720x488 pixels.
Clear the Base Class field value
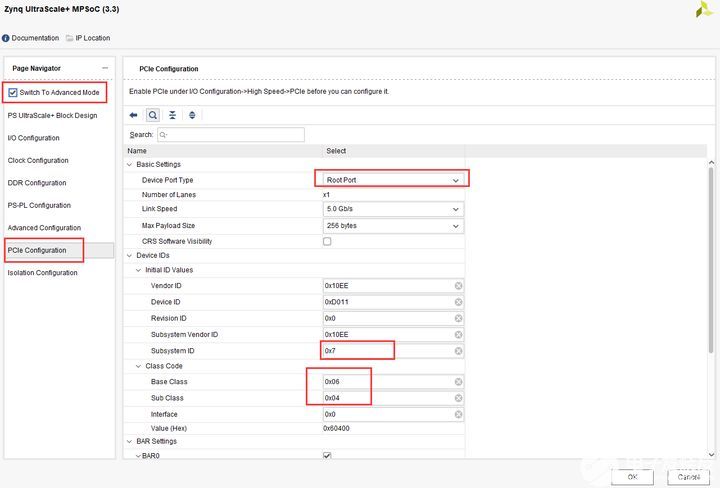458,381
